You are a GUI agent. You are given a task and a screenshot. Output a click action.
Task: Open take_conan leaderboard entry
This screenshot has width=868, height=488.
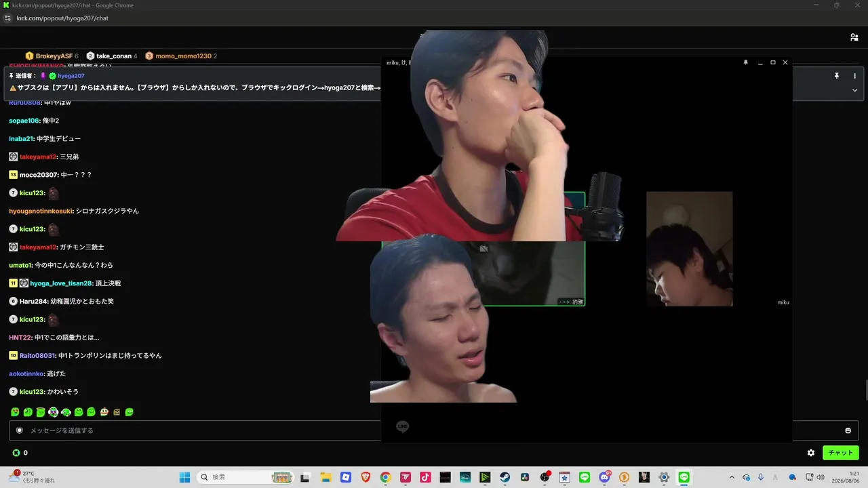click(x=111, y=56)
